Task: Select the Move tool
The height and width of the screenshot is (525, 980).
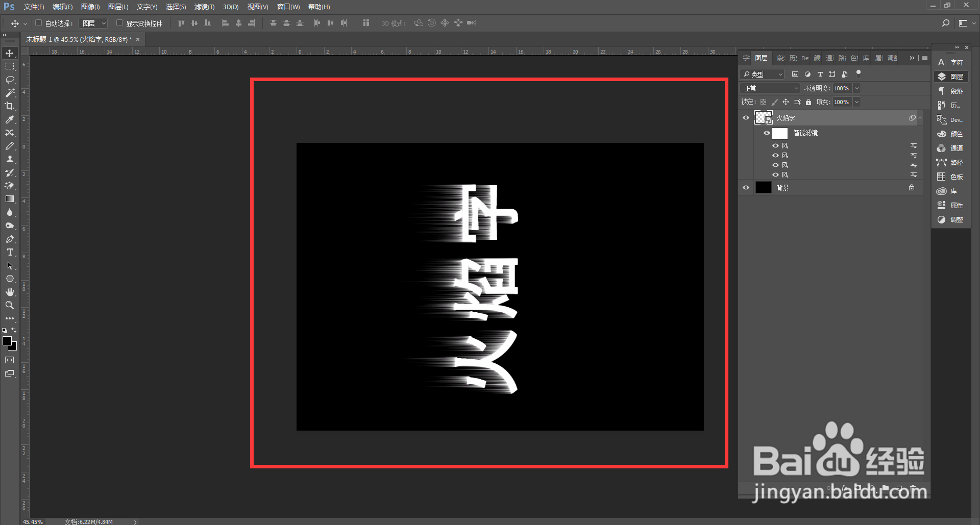Action: pyautogui.click(x=10, y=53)
